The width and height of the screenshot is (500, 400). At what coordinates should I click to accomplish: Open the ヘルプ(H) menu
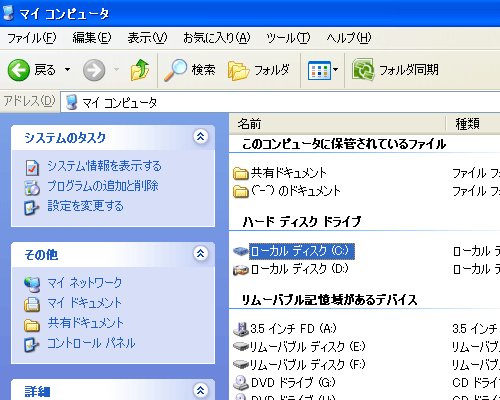pyautogui.click(x=349, y=38)
